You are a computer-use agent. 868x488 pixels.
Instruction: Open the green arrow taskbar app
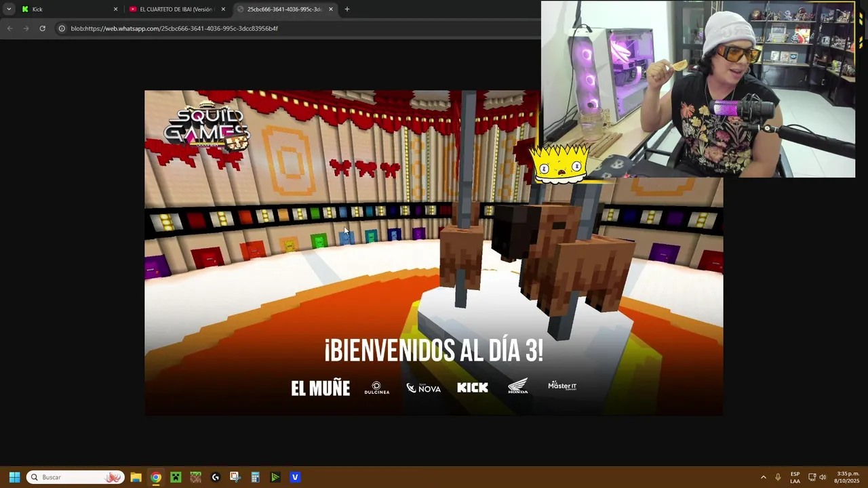(275, 477)
